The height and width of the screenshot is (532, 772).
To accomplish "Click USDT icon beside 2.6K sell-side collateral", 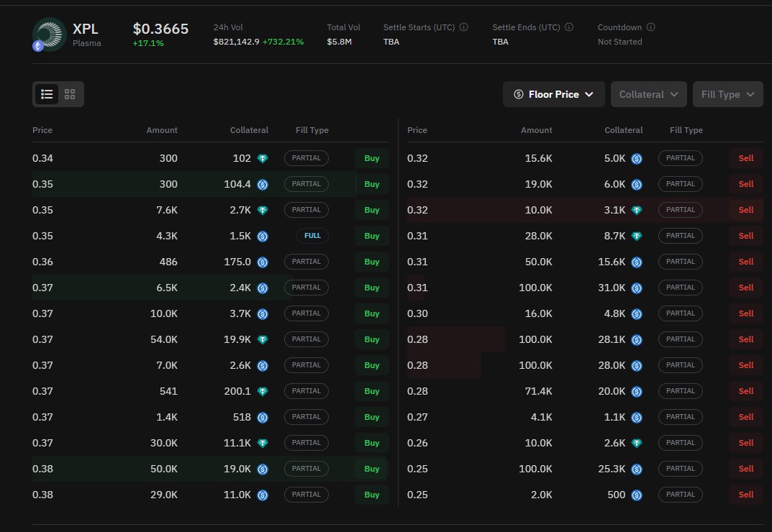I will 637,444.
